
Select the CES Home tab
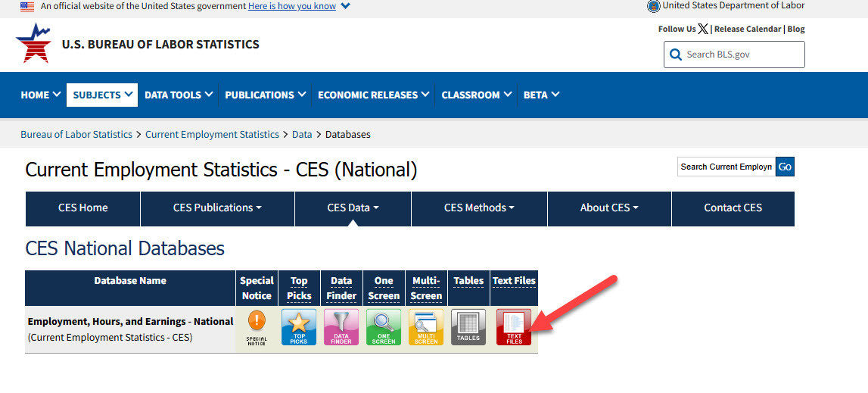(83, 208)
